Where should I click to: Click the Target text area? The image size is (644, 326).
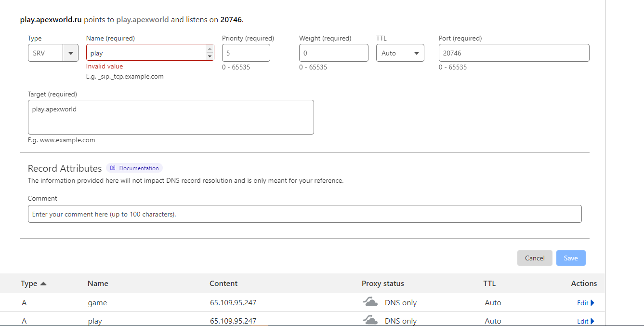point(171,117)
